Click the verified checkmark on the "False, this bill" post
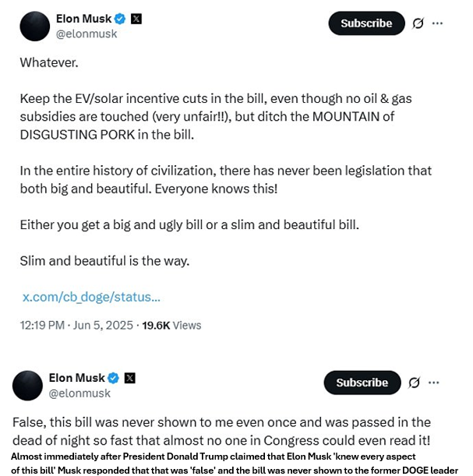 click(x=113, y=379)
